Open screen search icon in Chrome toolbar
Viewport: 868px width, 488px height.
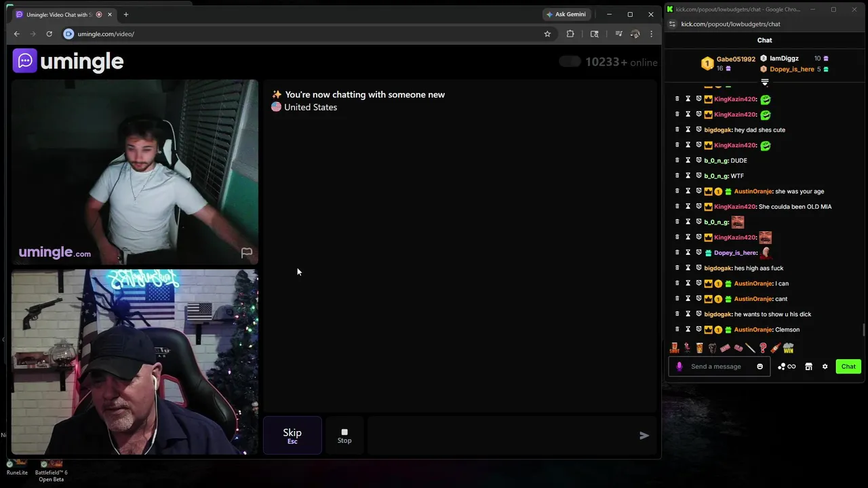click(595, 34)
